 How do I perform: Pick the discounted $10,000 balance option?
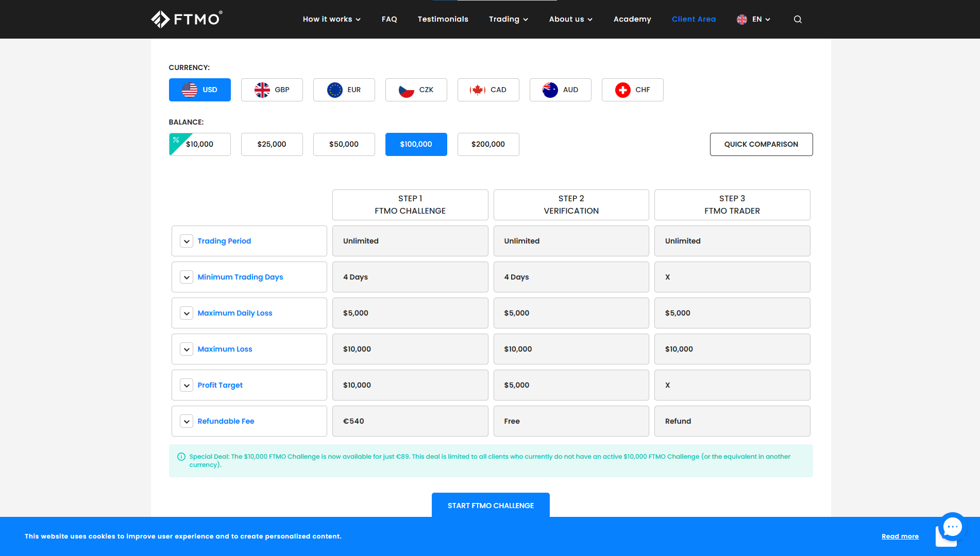199,145
